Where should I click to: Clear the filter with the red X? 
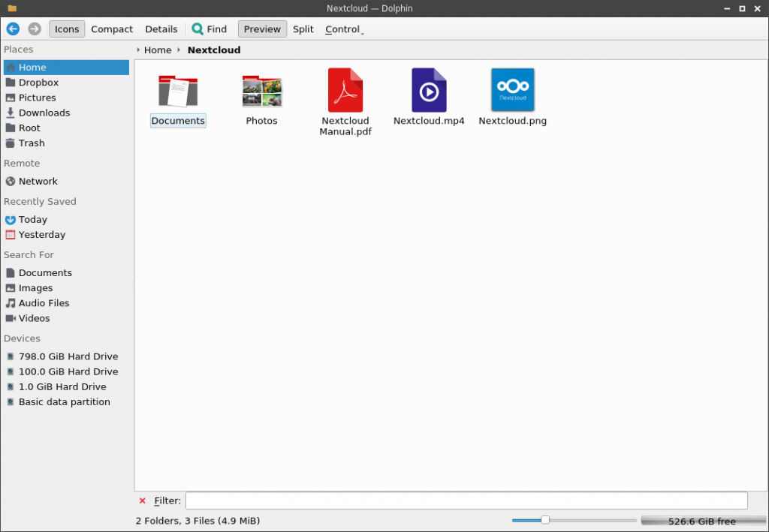coord(142,500)
